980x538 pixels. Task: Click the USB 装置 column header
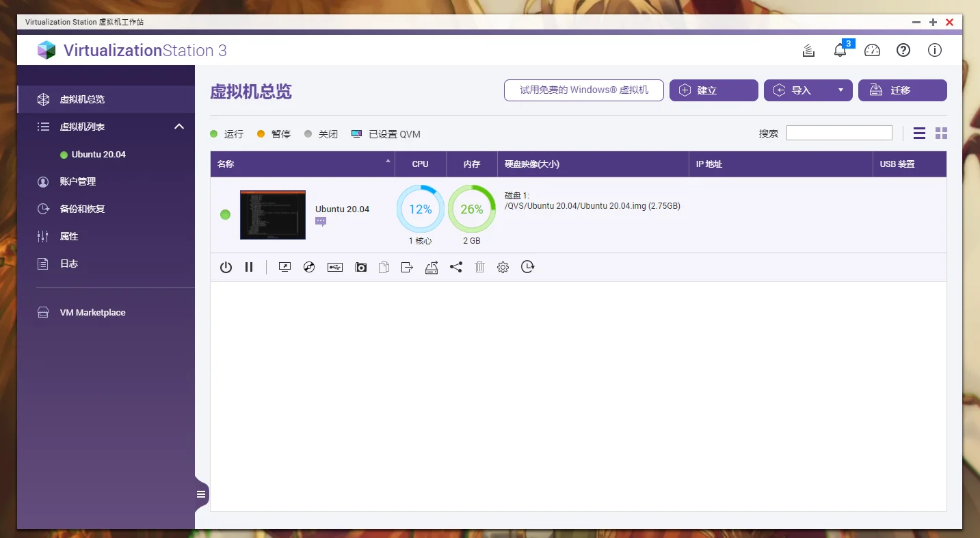[x=910, y=164]
